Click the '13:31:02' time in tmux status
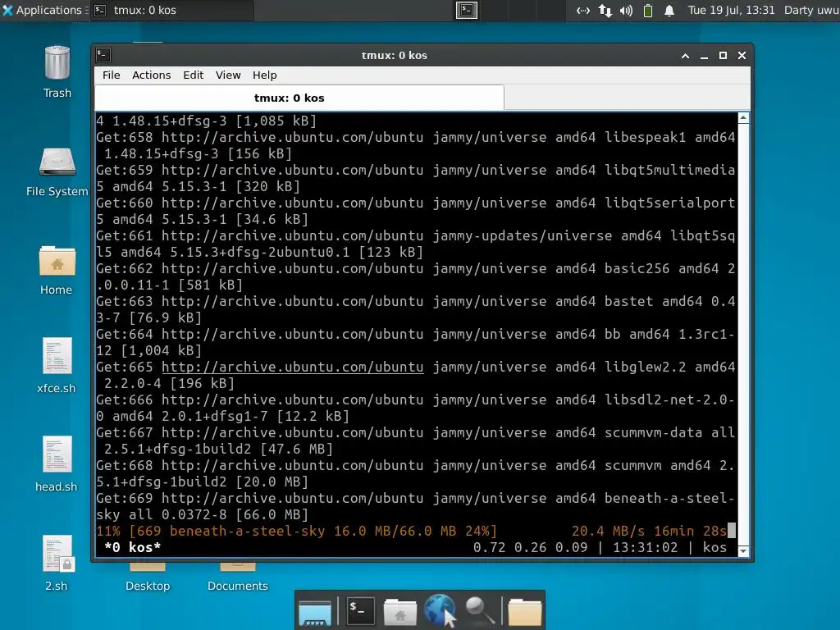 (645, 547)
